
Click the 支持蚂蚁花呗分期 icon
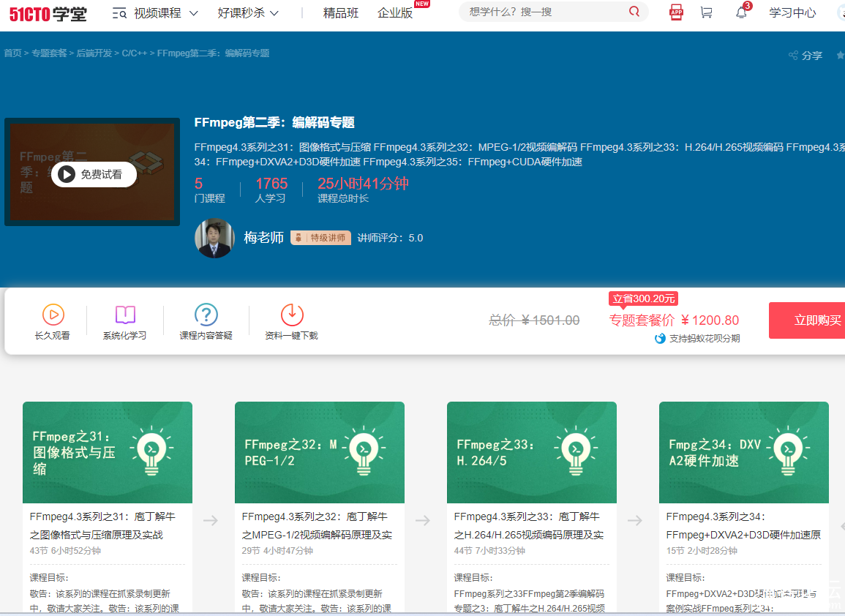point(660,339)
